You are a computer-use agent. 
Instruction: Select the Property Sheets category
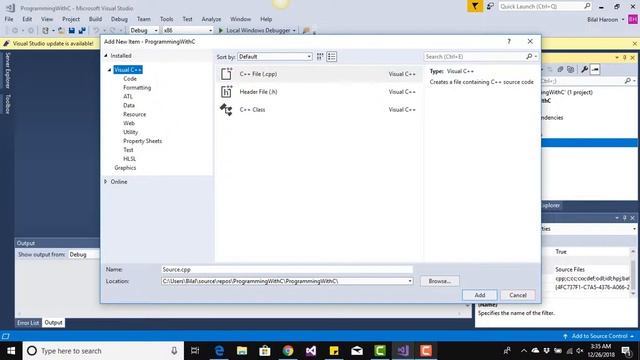142,141
